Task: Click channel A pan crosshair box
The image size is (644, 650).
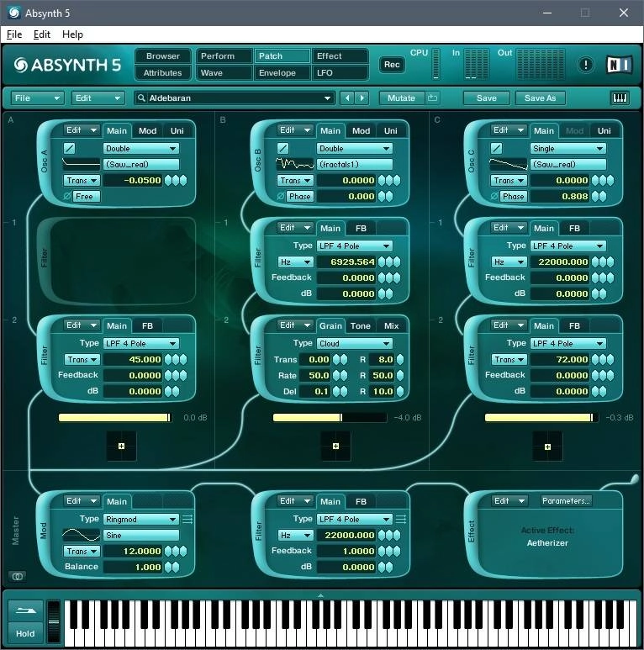Action: pos(121,446)
